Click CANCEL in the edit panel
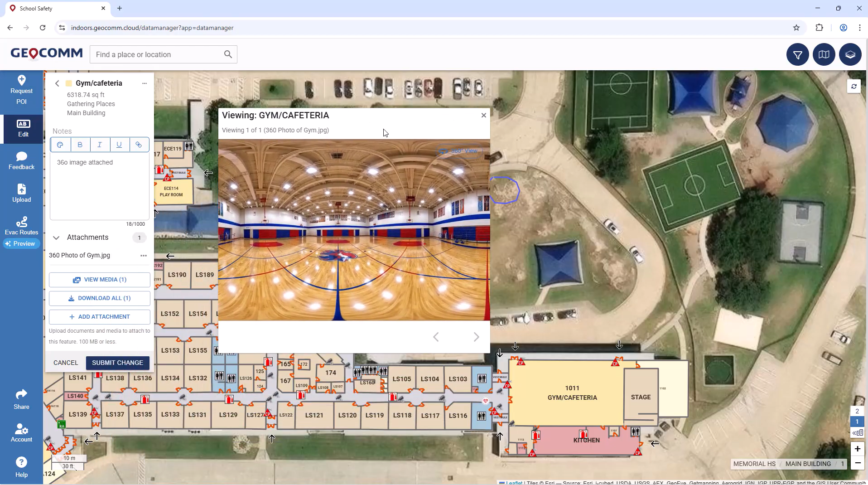 (x=66, y=363)
